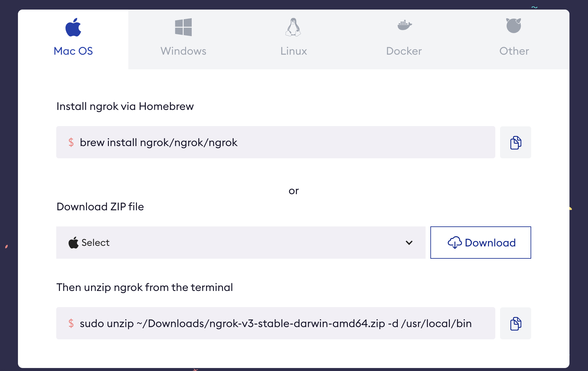
Task: Go to the Other tab label
Action: (x=514, y=51)
